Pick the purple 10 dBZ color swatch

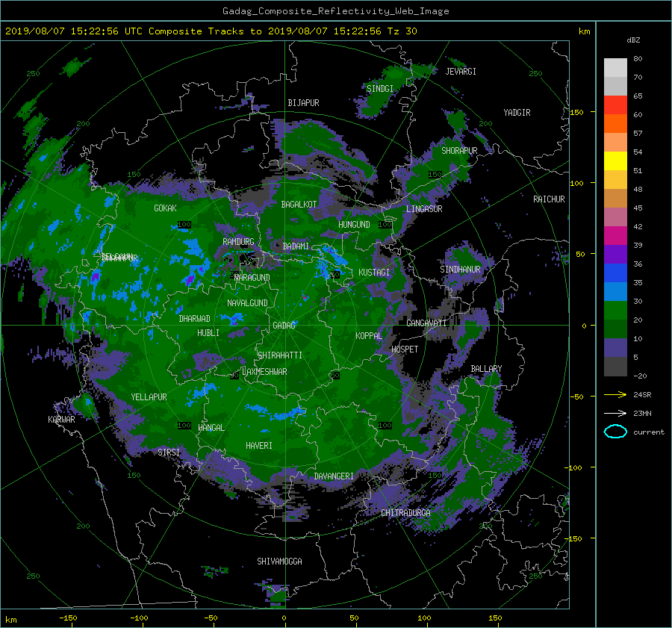pos(615,347)
